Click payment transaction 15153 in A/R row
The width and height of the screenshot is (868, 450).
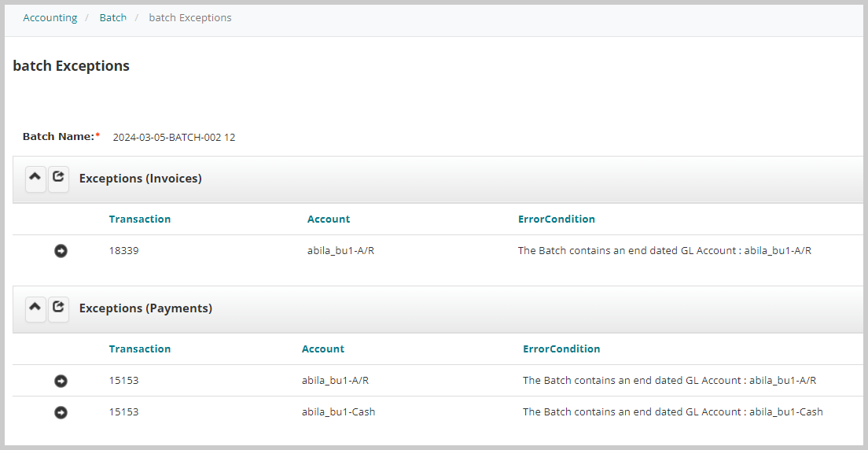click(x=124, y=380)
